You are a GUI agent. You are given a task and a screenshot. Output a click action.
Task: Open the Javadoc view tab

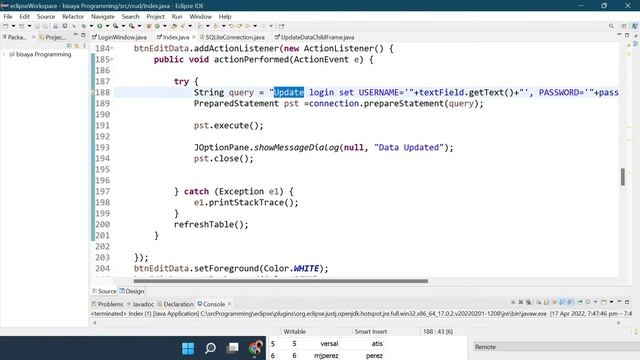[x=140, y=304]
